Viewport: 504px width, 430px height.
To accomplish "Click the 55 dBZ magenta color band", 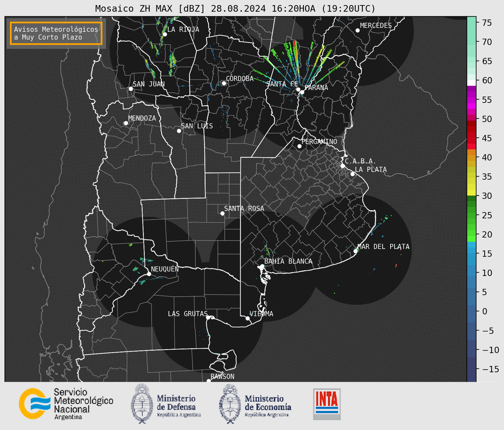I will pyautogui.click(x=471, y=100).
